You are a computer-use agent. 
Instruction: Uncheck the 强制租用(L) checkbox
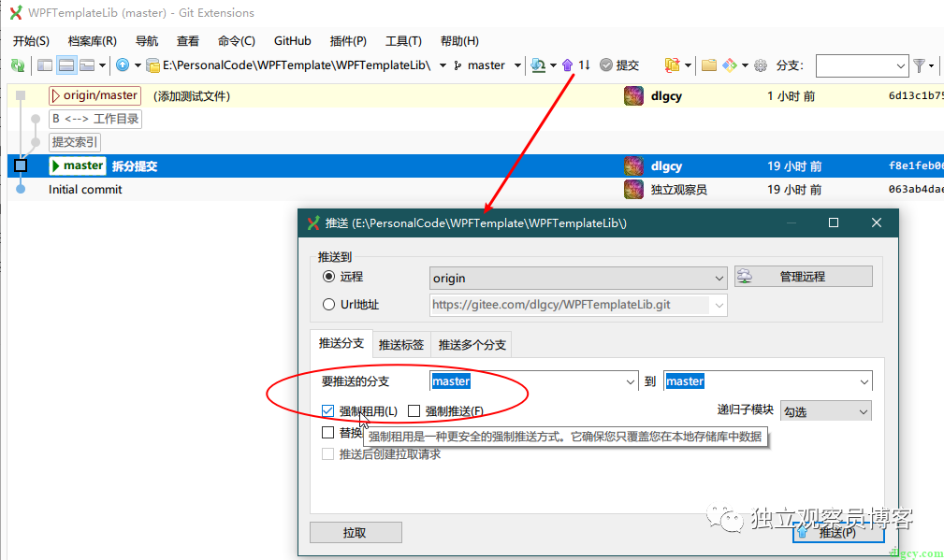[328, 410]
